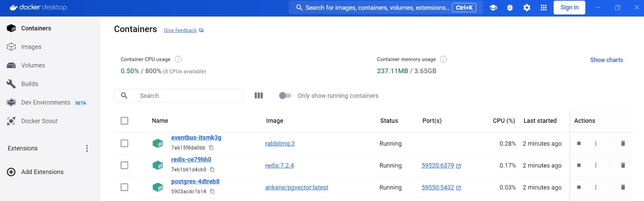Screen dimensions: 644x201
Task: Open the Learning Center graduation cap icon
Action: (493, 8)
